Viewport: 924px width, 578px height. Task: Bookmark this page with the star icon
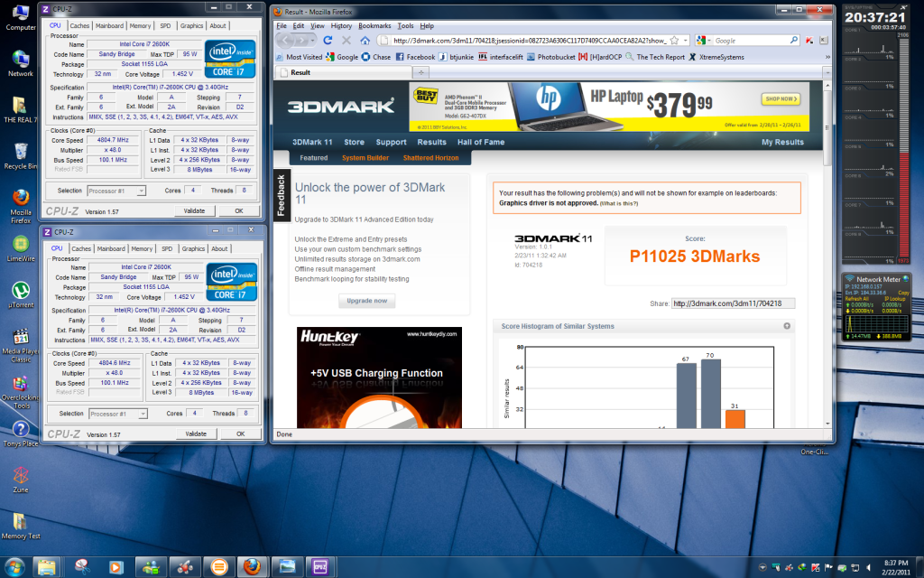point(675,40)
